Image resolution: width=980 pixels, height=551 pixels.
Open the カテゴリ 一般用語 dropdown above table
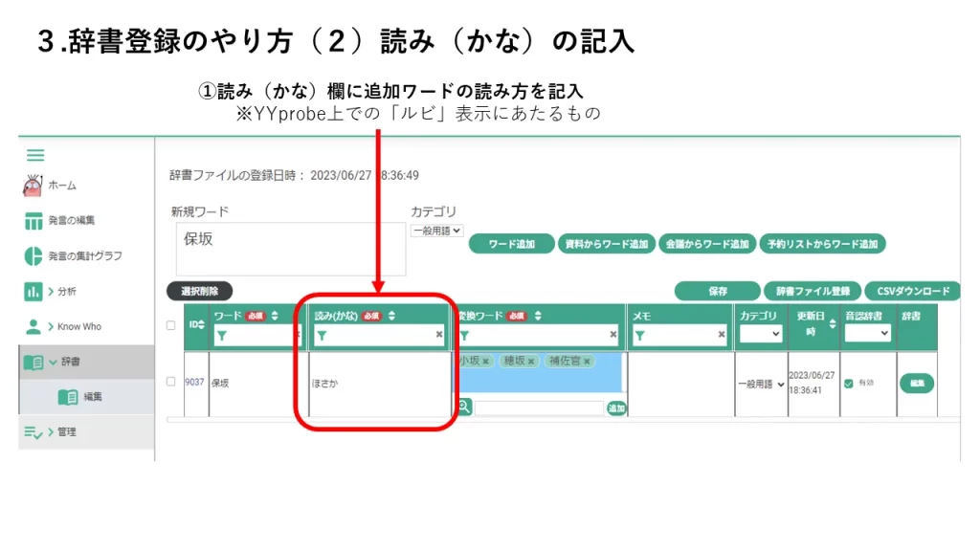point(436,231)
